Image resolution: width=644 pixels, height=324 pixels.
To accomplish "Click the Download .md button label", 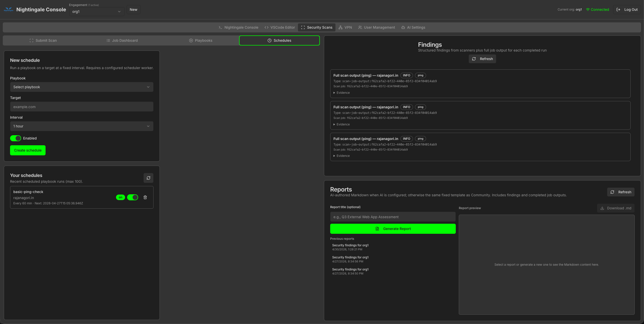I will (x=619, y=208).
